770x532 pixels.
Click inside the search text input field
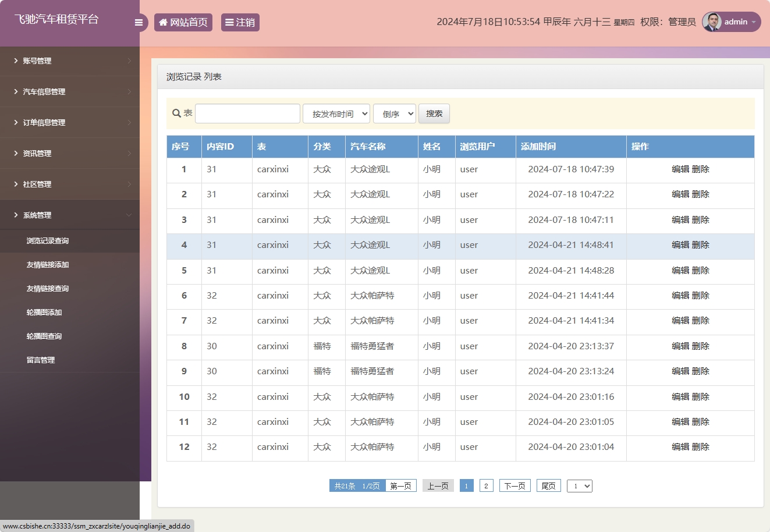247,113
